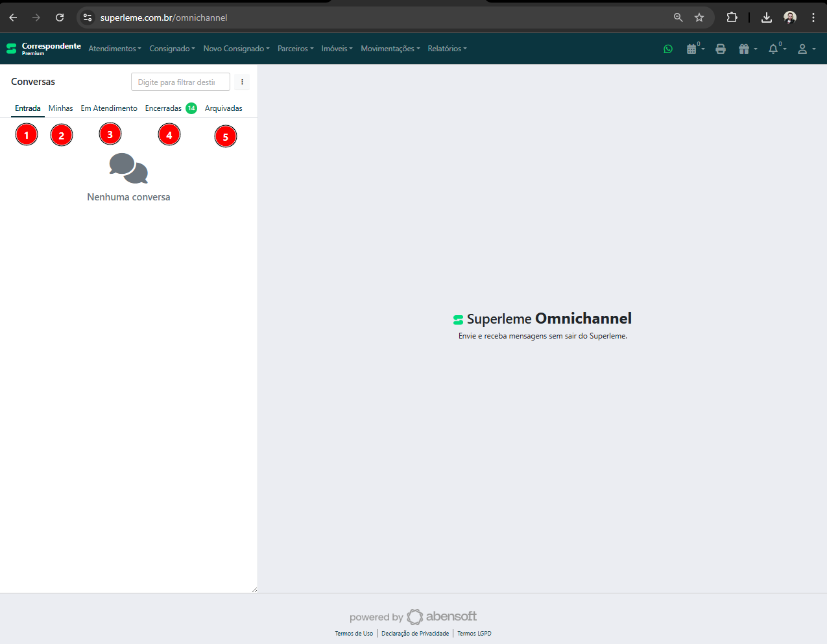The width and height of the screenshot is (827, 644).
Task: Open the user profile icon
Action: pos(803,49)
